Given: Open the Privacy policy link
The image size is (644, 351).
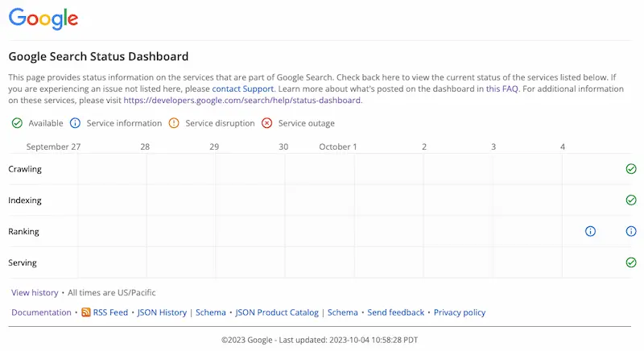Looking at the screenshot, I should [x=460, y=312].
